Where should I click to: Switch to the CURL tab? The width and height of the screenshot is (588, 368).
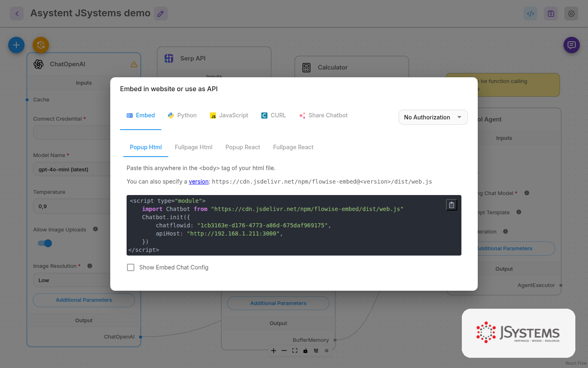click(274, 115)
